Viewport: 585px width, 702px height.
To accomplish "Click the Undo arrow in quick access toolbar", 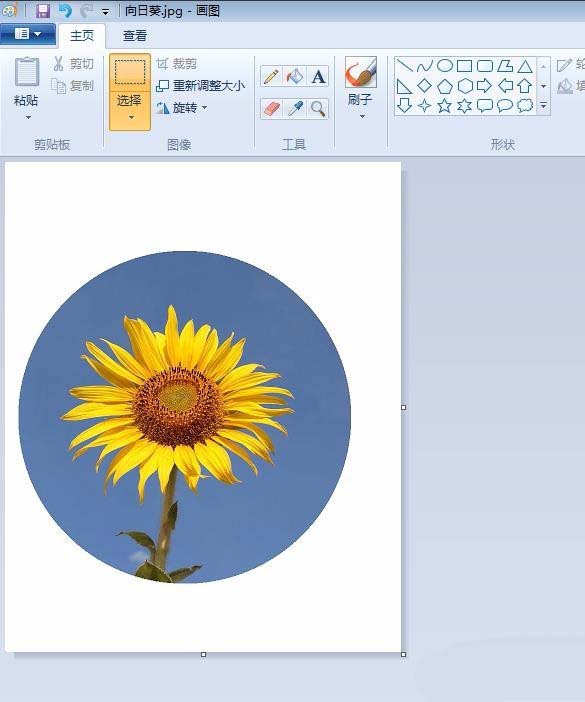I will click(65, 10).
